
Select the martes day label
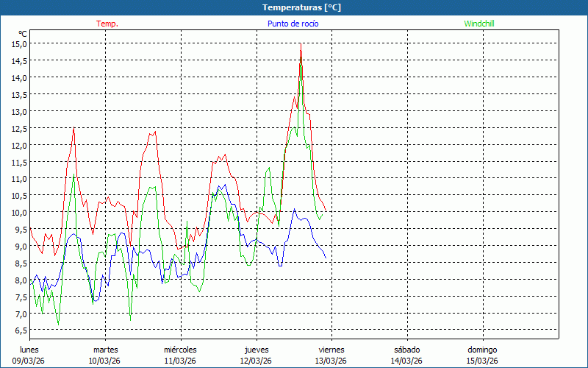(106, 350)
